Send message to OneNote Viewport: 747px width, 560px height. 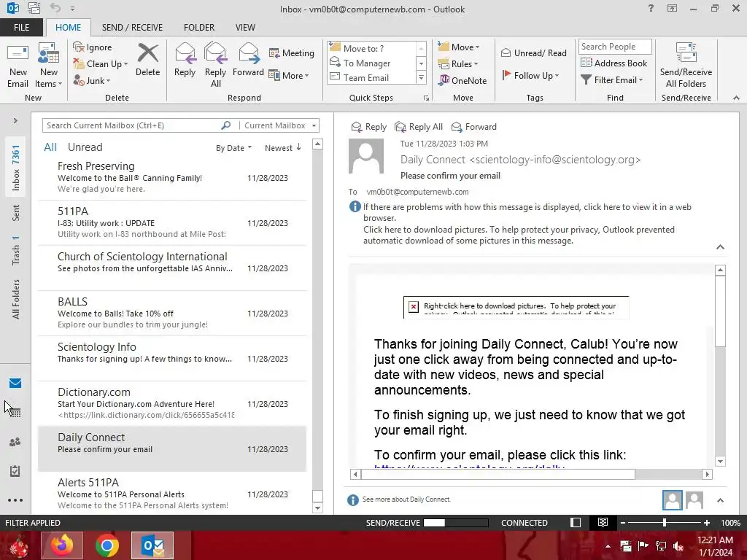(462, 80)
